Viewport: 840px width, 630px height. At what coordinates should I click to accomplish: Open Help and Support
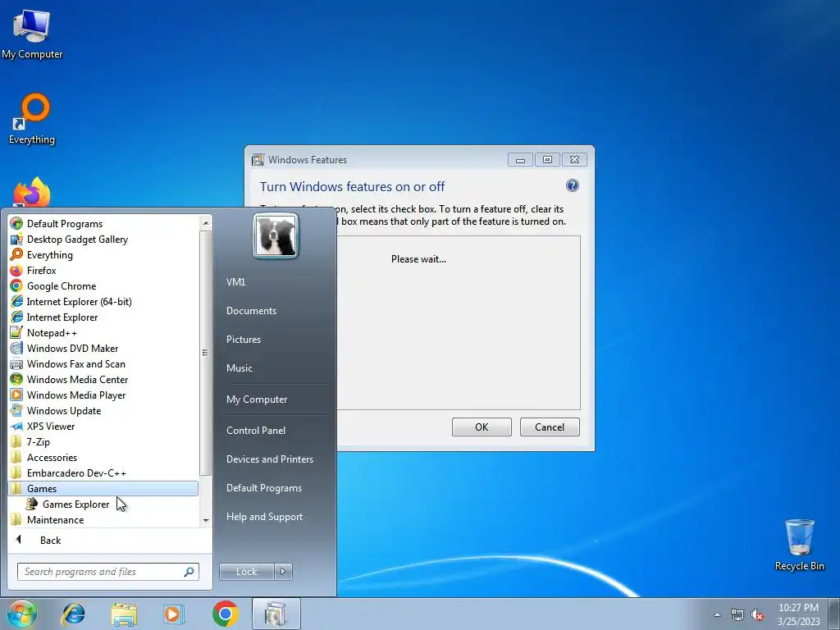click(x=264, y=517)
